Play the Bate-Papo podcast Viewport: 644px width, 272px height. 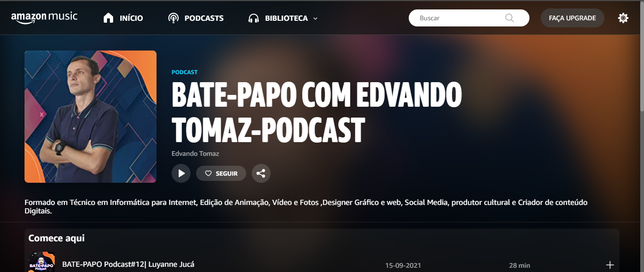point(181,173)
